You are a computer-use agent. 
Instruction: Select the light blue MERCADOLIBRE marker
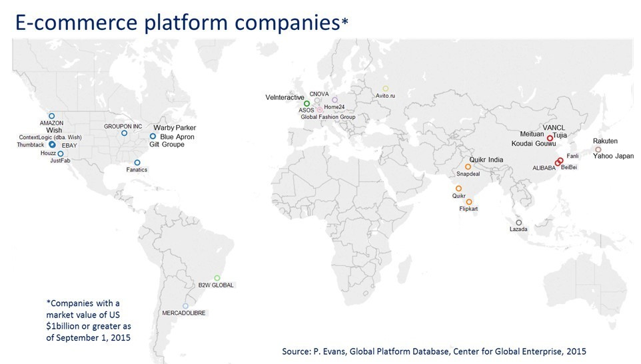[185, 305]
